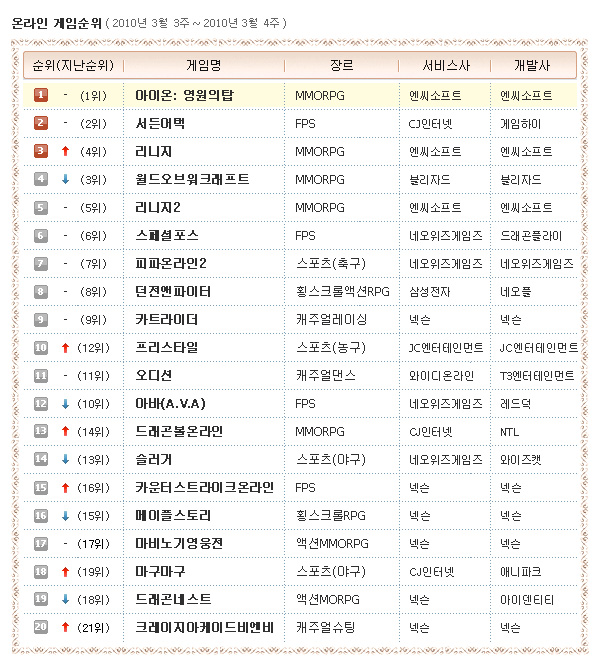Click the gray rank 20 badge
The image size is (600, 666).
(x=41, y=627)
